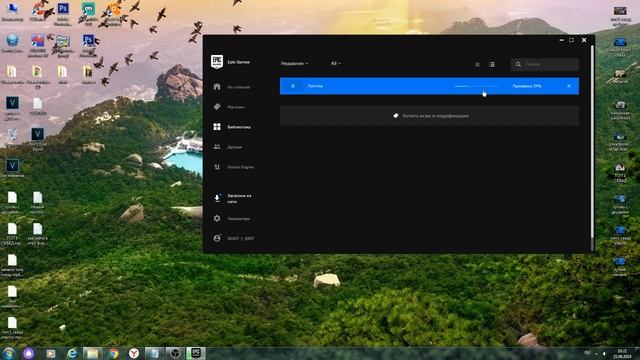Switch library to list view

(492, 64)
